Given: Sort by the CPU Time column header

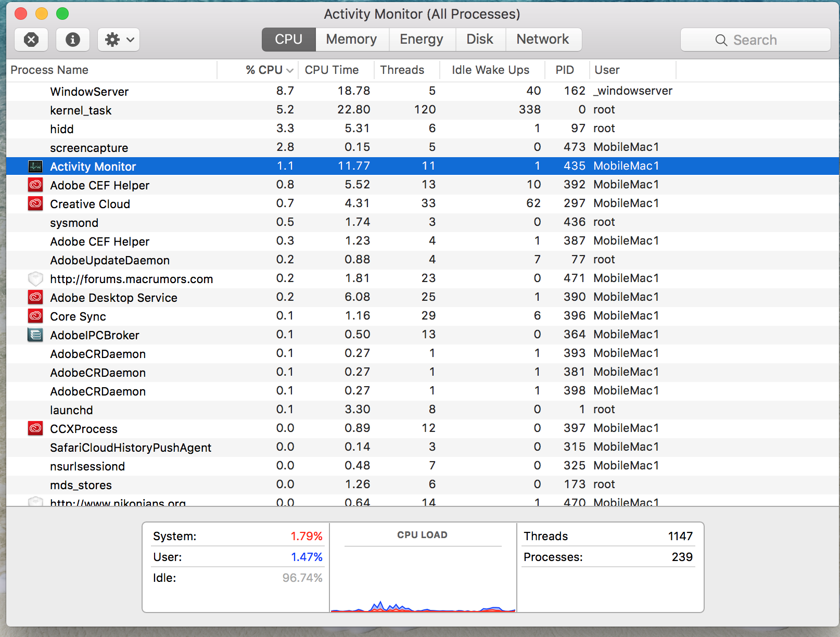Looking at the screenshot, I should [336, 70].
